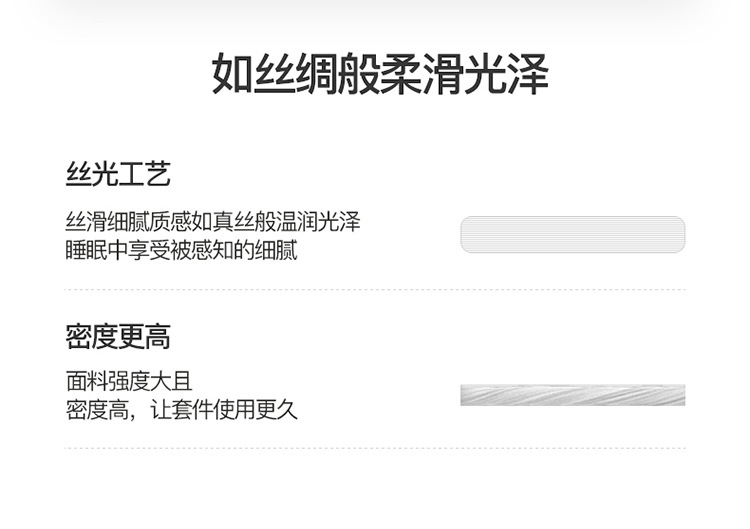Click 工艺 in the 丝光工艺 heading
Image resolution: width=750 pixels, height=529 pixels.
click(x=145, y=174)
